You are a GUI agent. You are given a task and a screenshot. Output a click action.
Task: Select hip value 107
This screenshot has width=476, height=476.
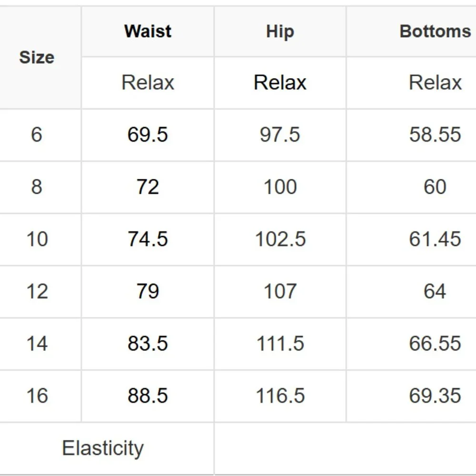pyautogui.click(x=280, y=291)
